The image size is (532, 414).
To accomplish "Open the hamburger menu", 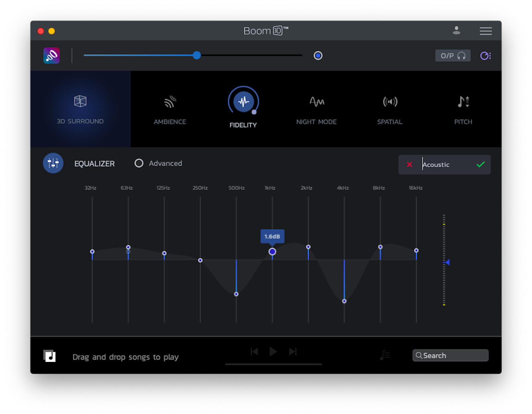I will (x=486, y=31).
